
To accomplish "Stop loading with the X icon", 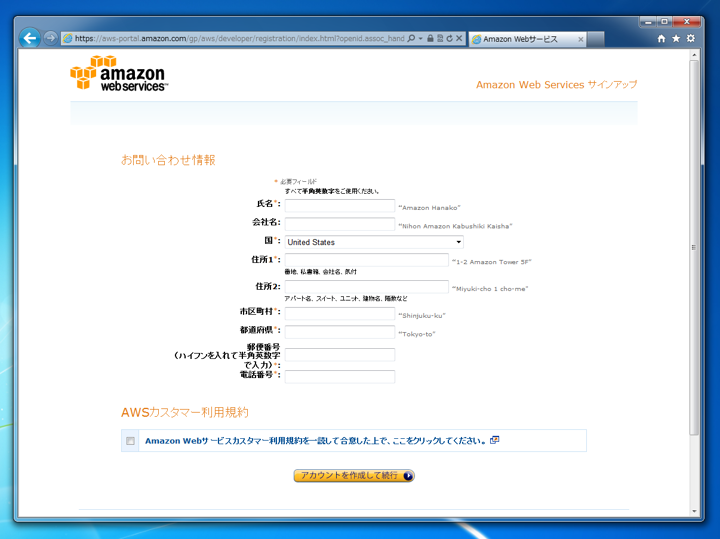I will pos(459,39).
